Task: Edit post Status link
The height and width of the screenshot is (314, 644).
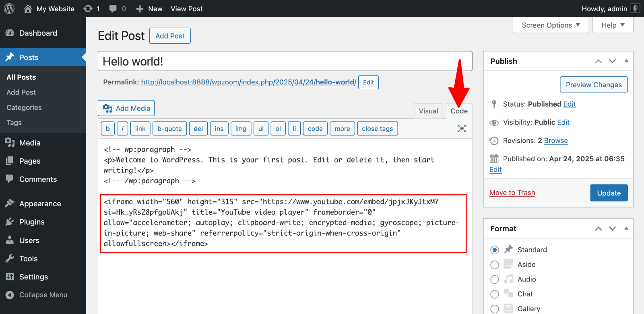Action: [x=570, y=104]
